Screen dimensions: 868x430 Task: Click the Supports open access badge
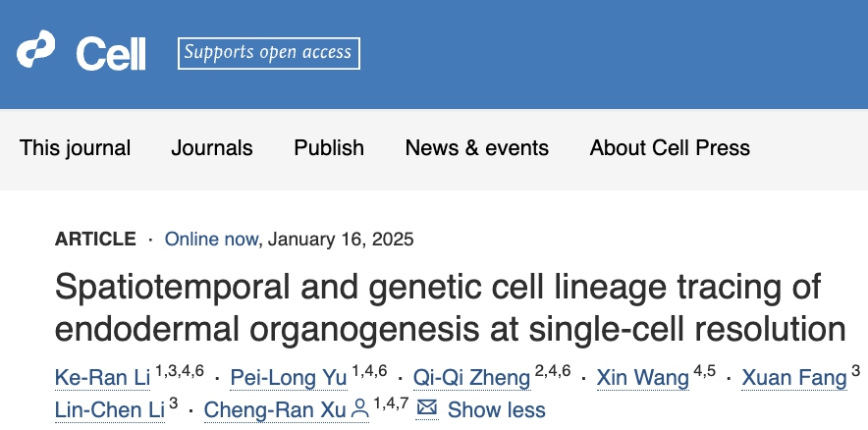[x=269, y=53]
